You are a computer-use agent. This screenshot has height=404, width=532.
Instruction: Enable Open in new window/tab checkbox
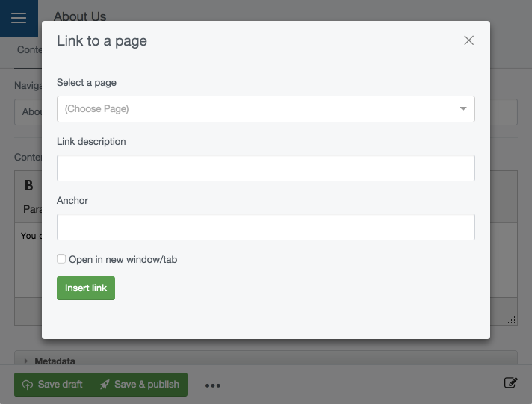coord(61,259)
